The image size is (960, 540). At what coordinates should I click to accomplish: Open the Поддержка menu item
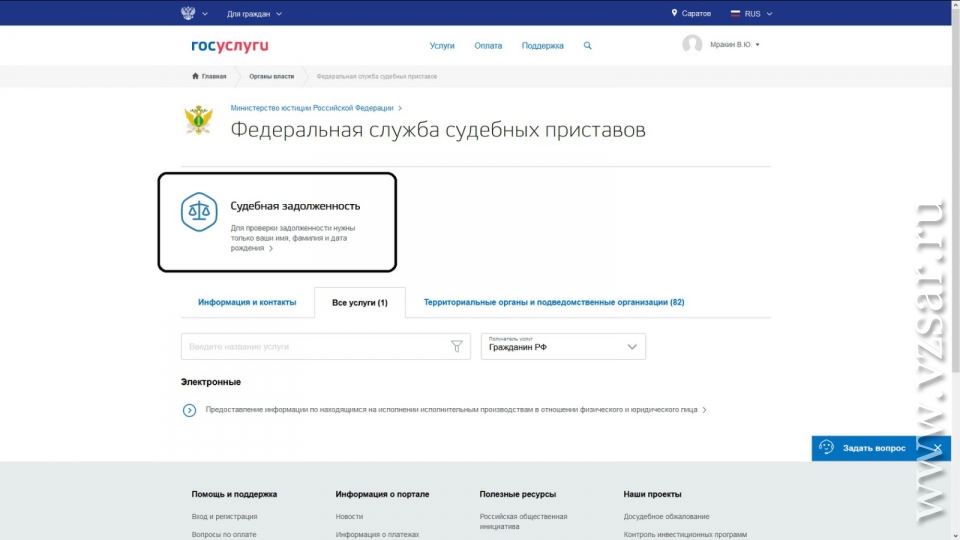click(x=542, y=46)
